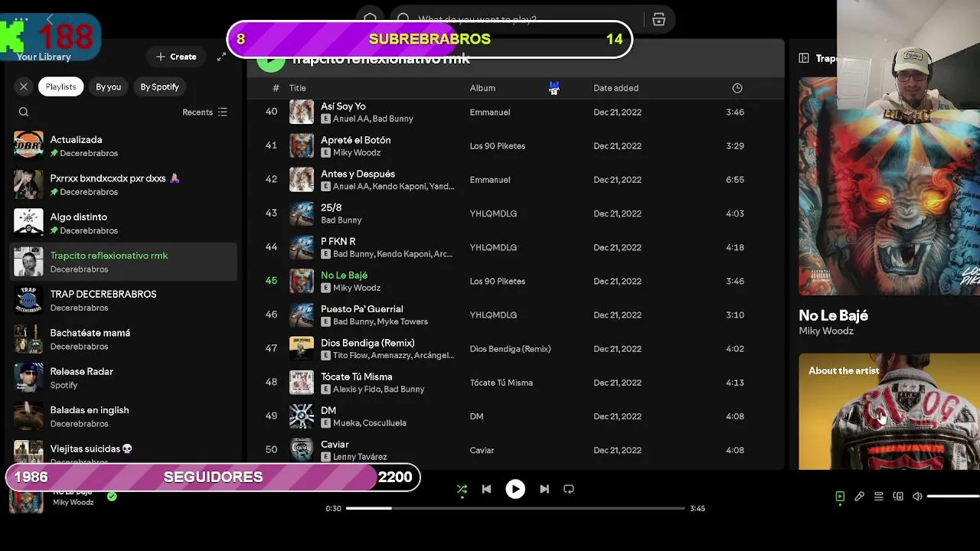This screenshot has width=980, height=551.
Task: Toggle the repeat button
Action: (569, 489)
